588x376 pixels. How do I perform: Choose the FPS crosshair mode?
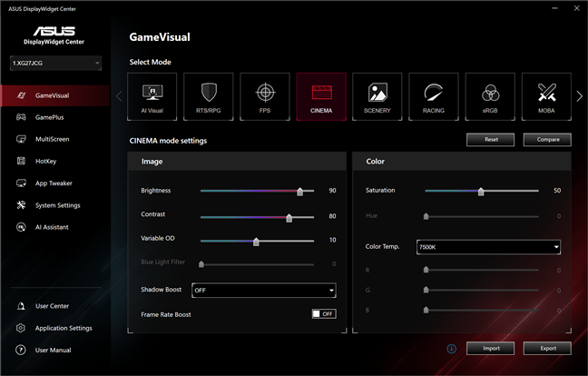coord(265,96)
